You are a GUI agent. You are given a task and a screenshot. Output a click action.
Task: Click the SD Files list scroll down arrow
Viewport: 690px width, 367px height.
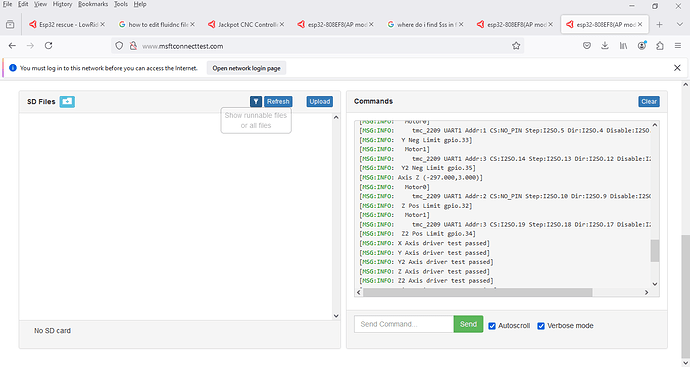(x=336, y=316)
